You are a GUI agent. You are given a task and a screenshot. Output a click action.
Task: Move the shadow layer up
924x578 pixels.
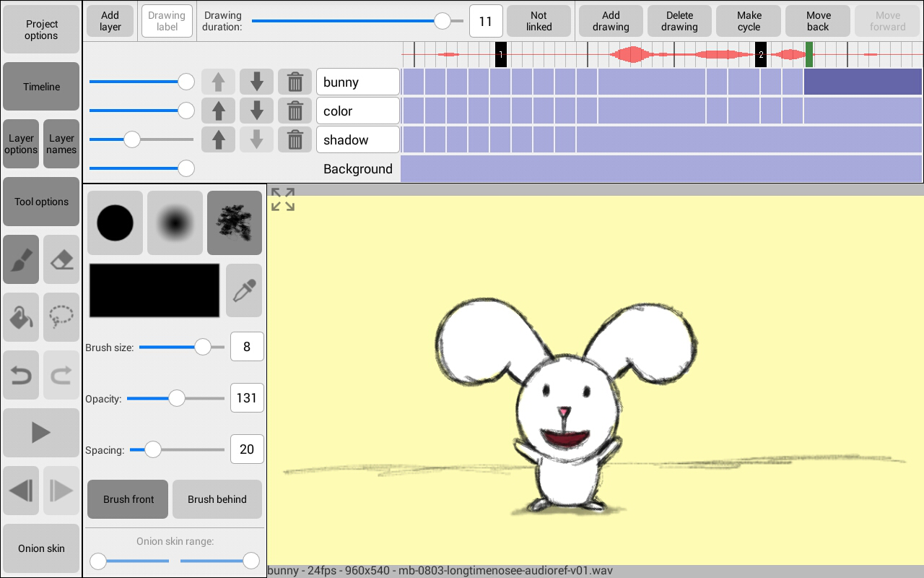click(x=218, y=140)
